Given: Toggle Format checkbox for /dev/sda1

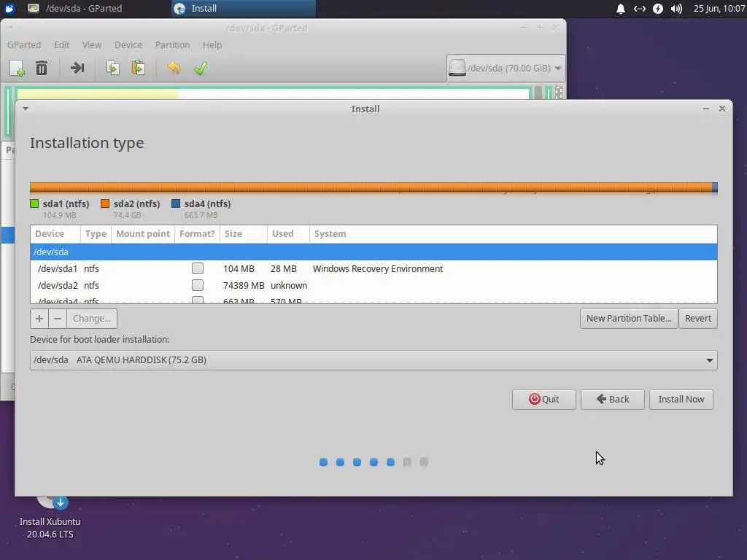Looking at the screenshot, I should click(x=198, y=268).
